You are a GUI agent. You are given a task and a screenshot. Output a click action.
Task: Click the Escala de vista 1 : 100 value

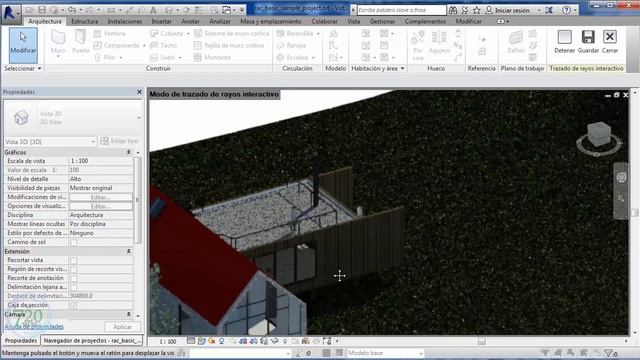point(100,161)
